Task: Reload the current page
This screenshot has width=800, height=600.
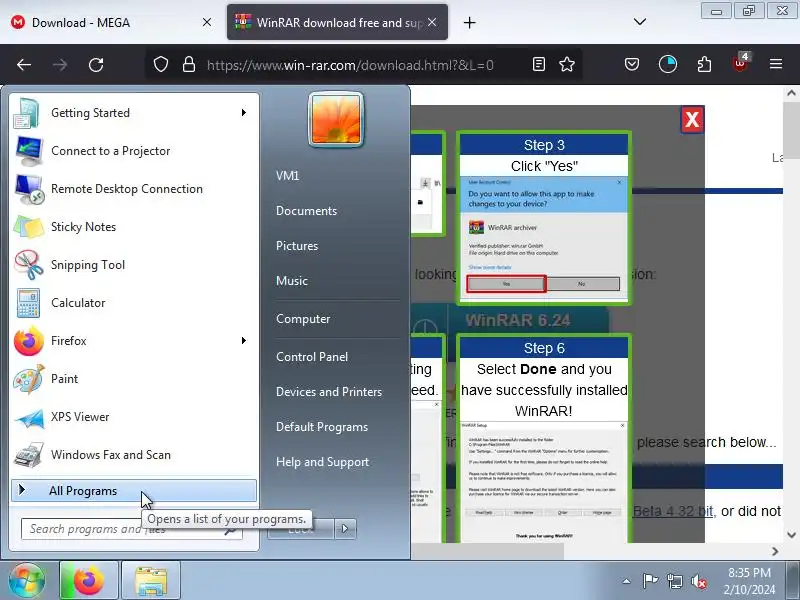Action: click(x=96, y=65)
